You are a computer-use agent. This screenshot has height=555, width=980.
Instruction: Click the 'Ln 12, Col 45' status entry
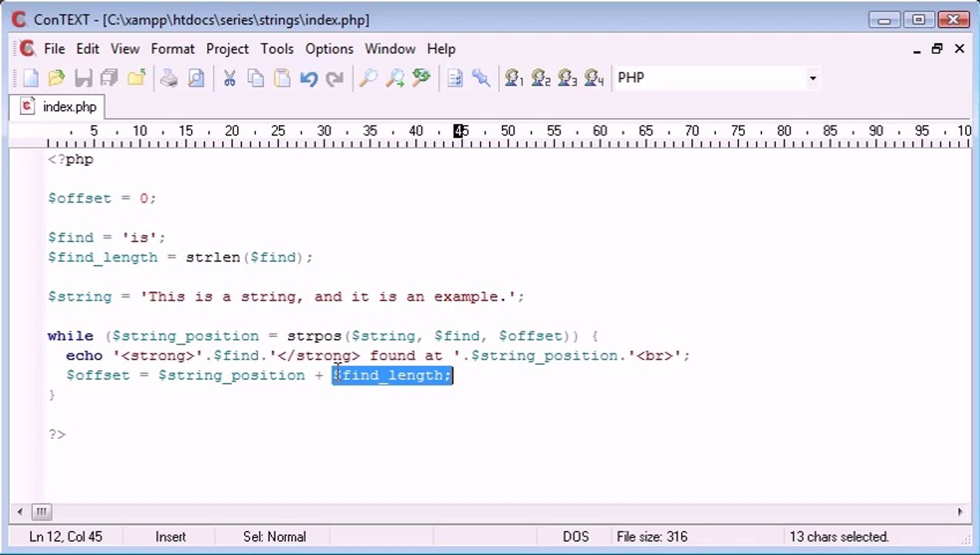coord(65,536)
